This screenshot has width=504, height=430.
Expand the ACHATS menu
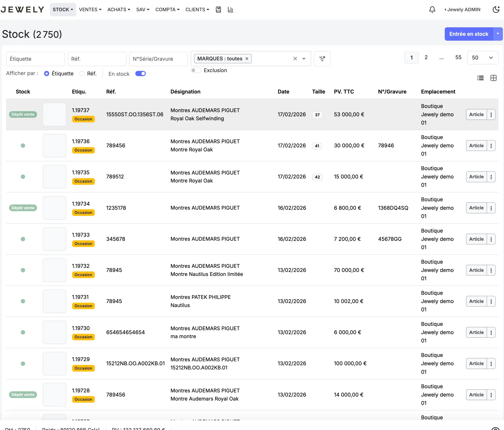point(119,10)
